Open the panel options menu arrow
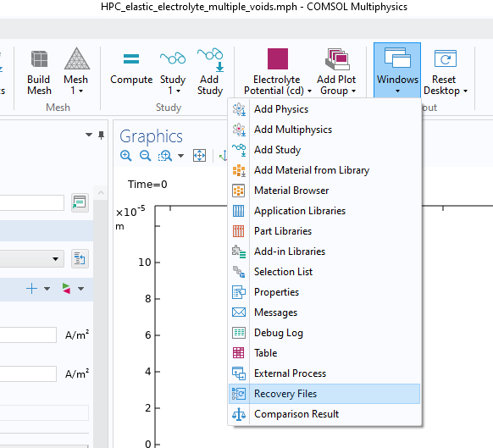This screenshot has width=493, height=448. click(x=89, y=135)
